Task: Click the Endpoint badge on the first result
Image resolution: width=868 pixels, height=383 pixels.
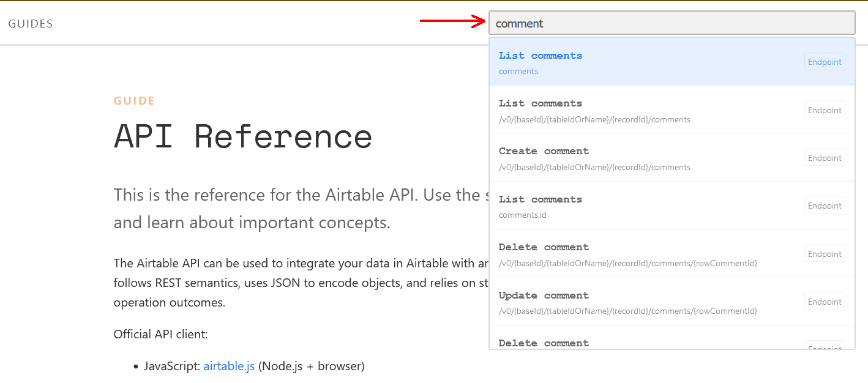Action: coord(824,61)
